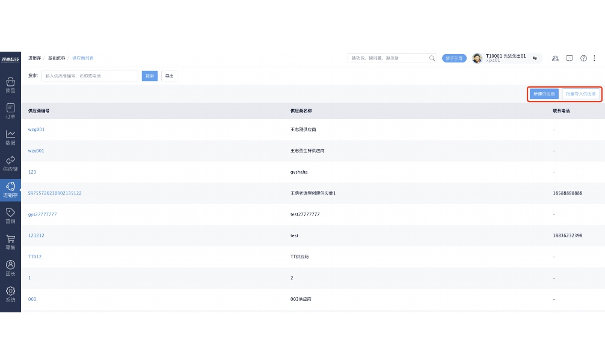Switch store using the swap arrows icon
The image size is (605, 364).
(x=535, y=58)
